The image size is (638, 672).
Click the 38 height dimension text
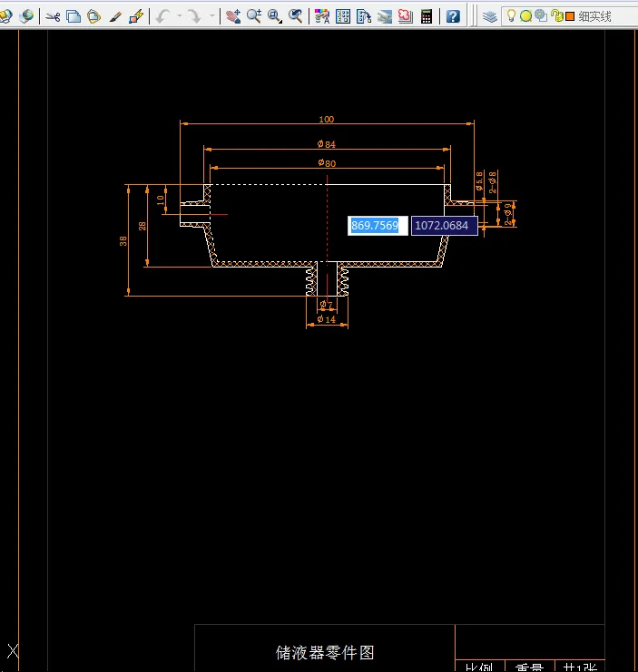click(x=123, y=241)
